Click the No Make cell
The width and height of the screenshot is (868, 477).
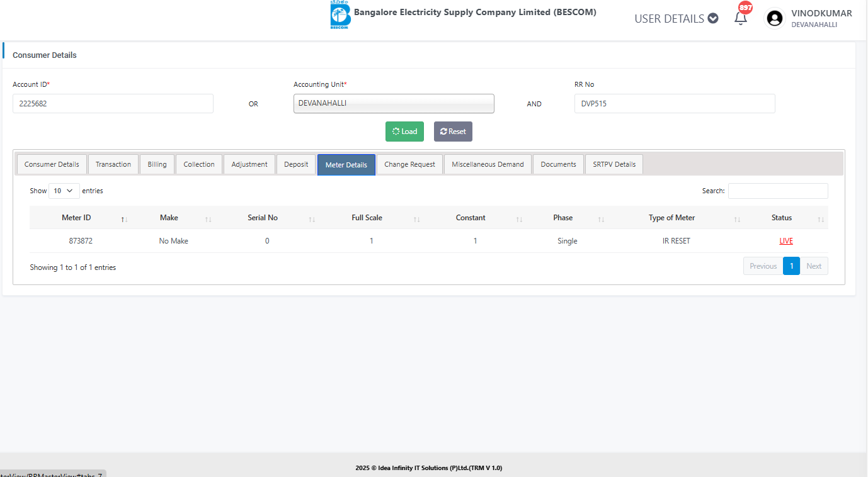(173, 241)
